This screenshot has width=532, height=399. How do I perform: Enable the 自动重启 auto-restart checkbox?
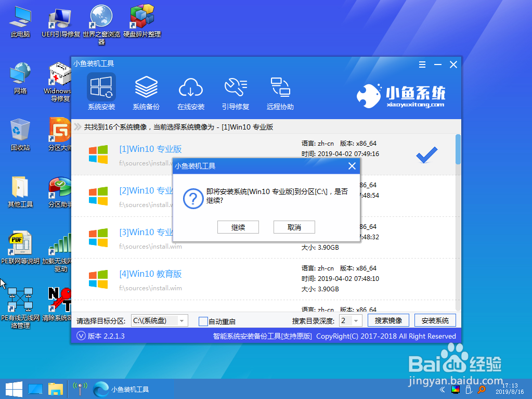click(x=203, y=321)
